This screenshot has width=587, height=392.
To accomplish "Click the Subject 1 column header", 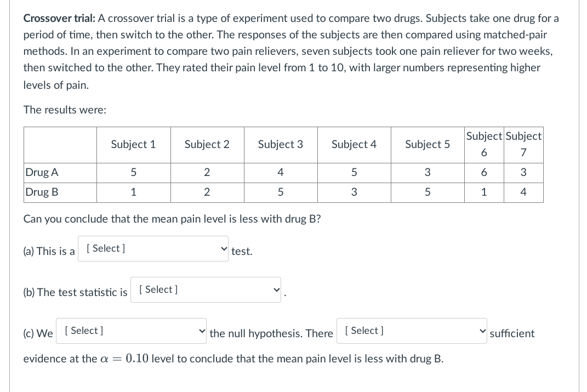I will [133, 145].
